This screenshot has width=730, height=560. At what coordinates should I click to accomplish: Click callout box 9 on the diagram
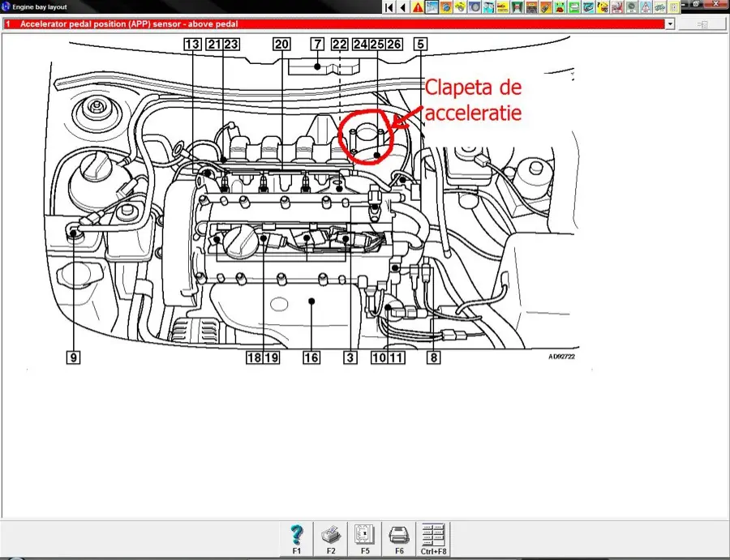(x=75, y=356)
